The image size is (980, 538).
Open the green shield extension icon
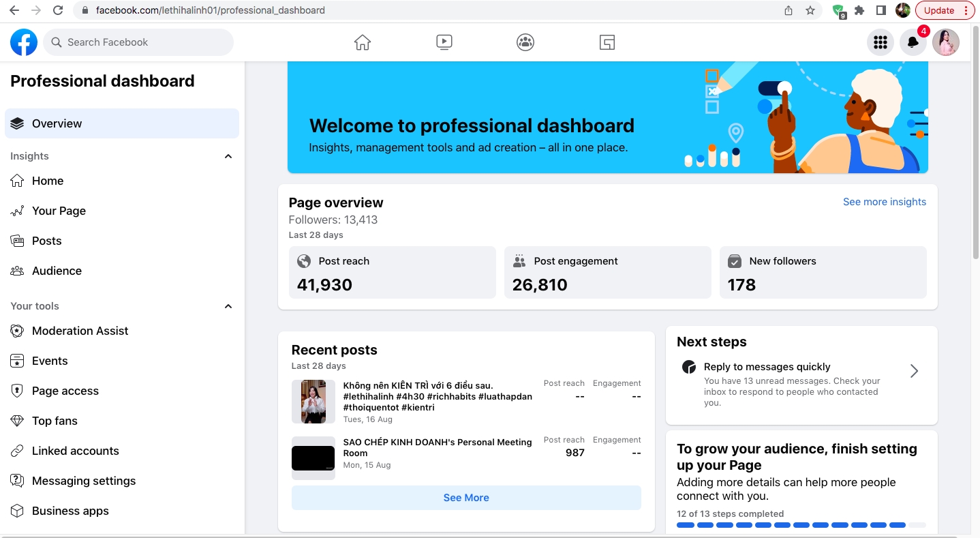(840, 11)
